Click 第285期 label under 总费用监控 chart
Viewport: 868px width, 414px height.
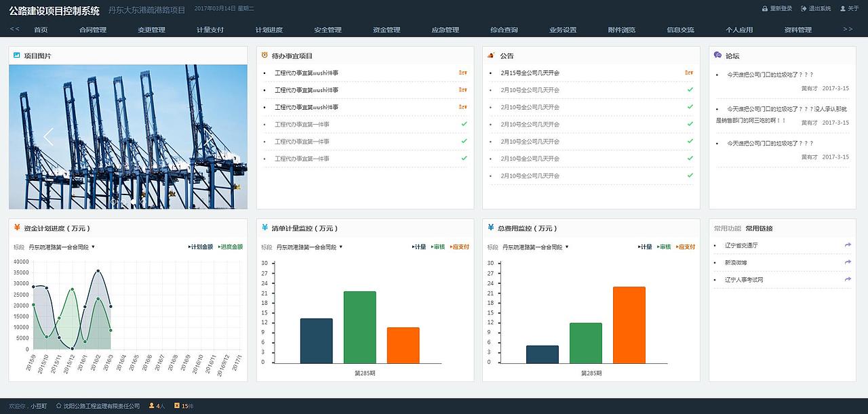pos(591,373)
